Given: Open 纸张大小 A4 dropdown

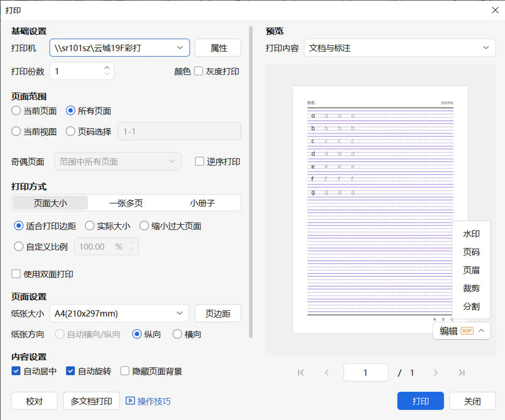Looking at the screenshot, I should (119, 313).
